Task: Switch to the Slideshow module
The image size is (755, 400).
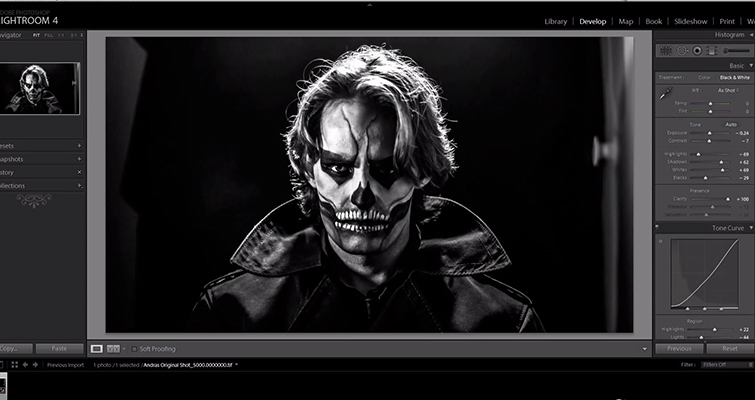Action: pos(691,21)
